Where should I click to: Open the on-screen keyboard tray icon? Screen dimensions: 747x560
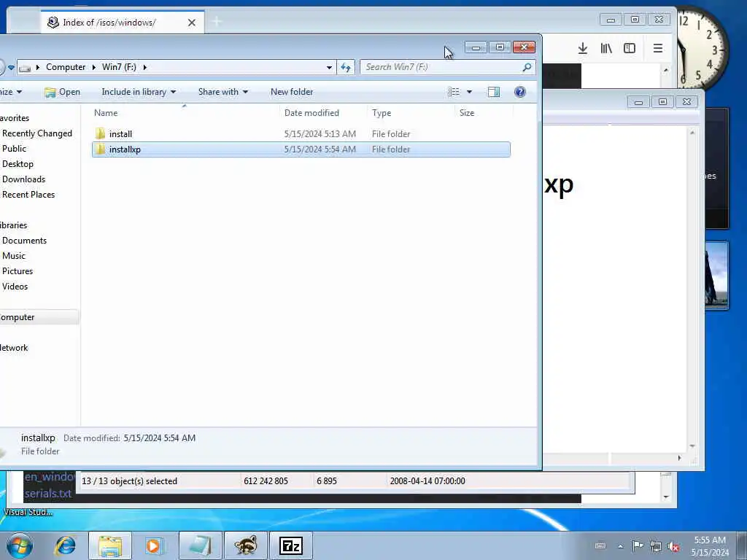(600, 545)
